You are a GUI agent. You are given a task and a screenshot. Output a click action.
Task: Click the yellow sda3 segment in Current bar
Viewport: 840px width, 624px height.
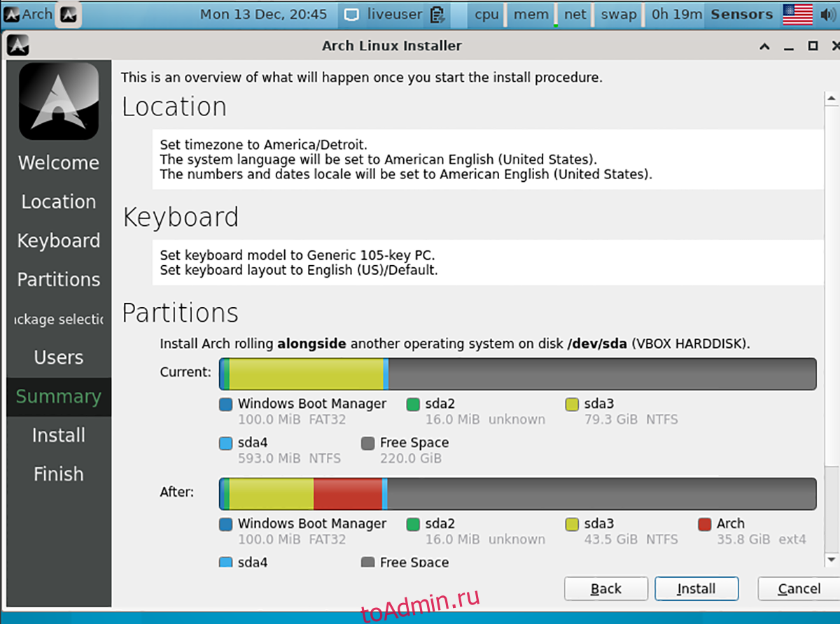pyautogui.click(x=307, y=374)
